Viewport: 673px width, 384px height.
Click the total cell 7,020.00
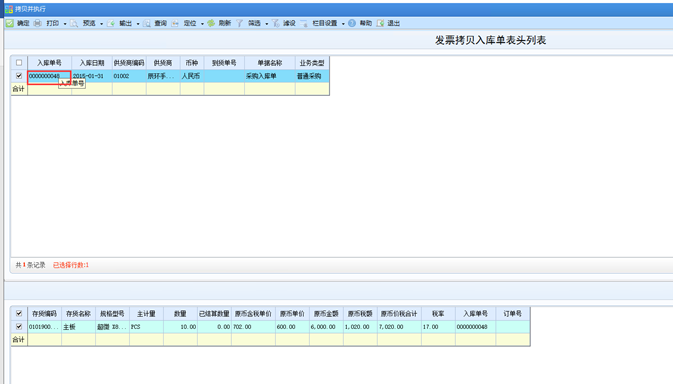399,327
